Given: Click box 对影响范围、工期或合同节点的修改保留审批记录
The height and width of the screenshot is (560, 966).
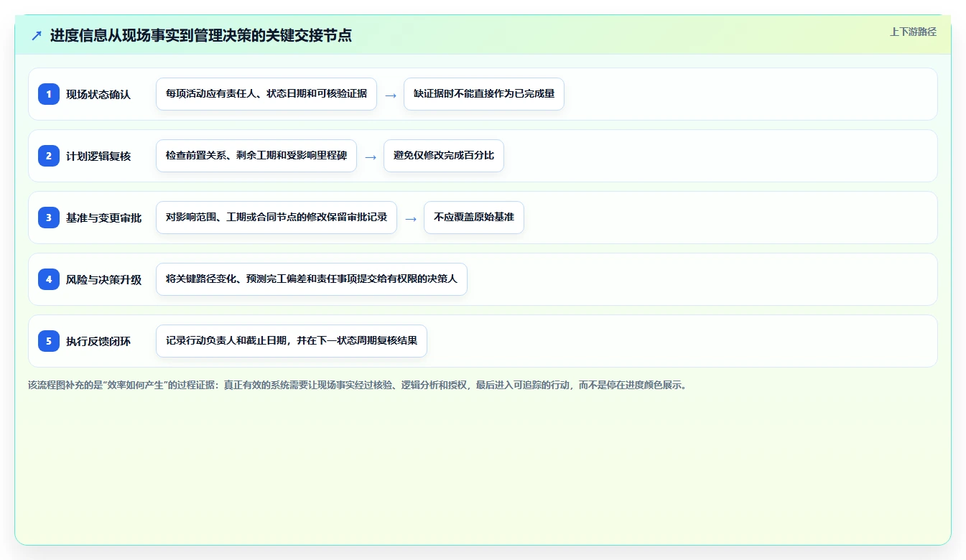Looking at the screenshot, I should [x=277, y=218].
